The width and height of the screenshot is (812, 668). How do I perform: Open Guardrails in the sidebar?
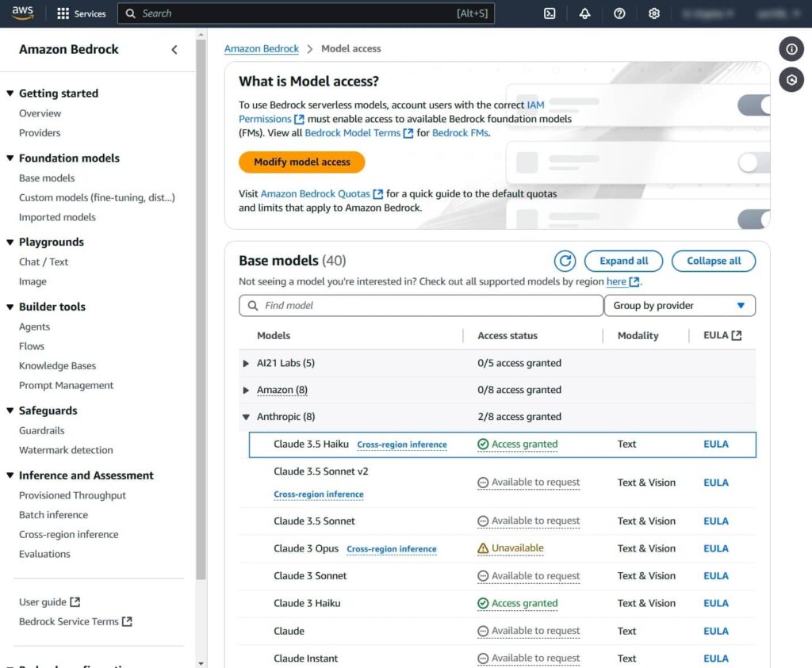(42, 430)
